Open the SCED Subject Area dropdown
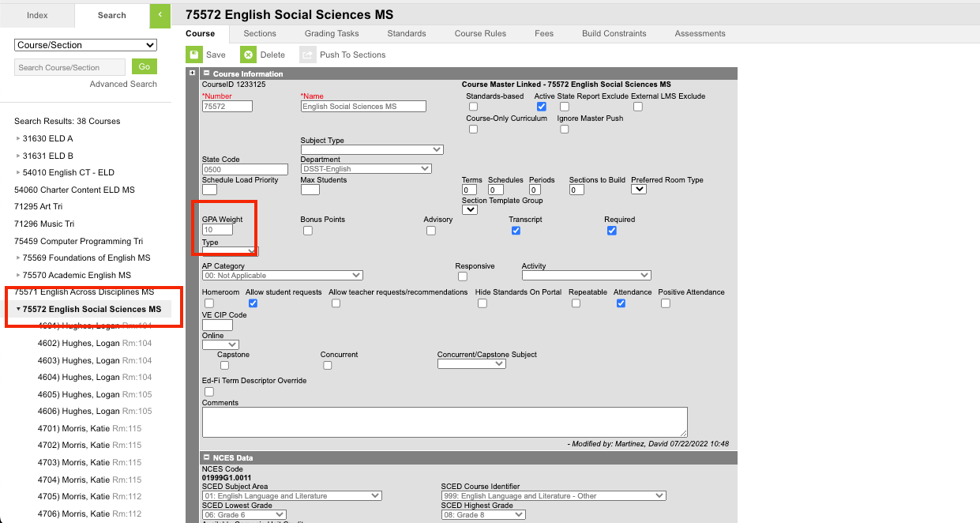Screen dimensions: 980x523 [292, 496]
